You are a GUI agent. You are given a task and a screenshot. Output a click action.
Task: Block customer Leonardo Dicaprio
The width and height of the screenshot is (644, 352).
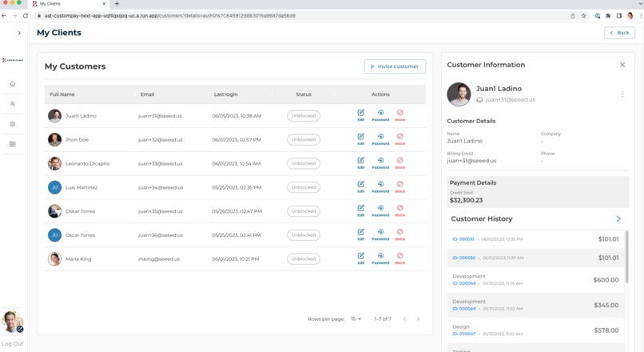click(x=400, y=163)
